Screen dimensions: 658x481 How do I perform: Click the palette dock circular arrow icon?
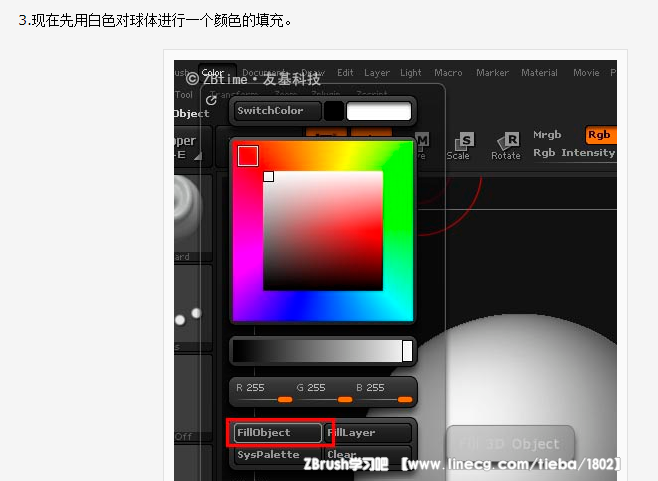click(211, 100)
